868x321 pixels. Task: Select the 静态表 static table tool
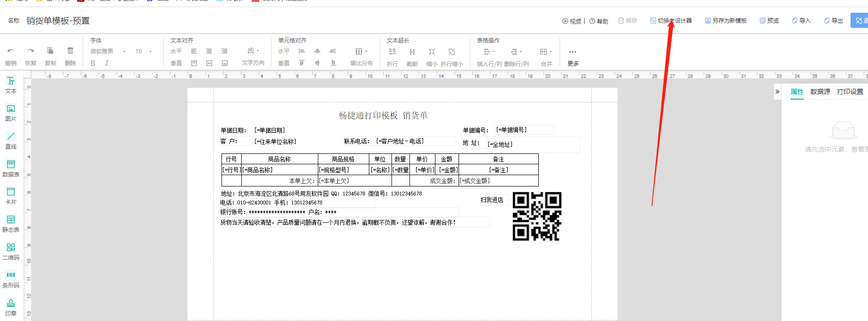(x=11, y=224)
